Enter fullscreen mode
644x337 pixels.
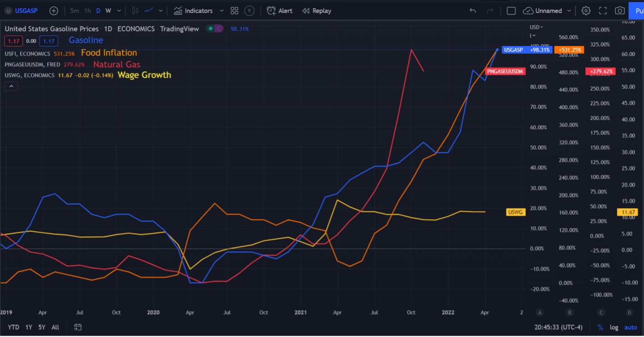tap(603, 11)
